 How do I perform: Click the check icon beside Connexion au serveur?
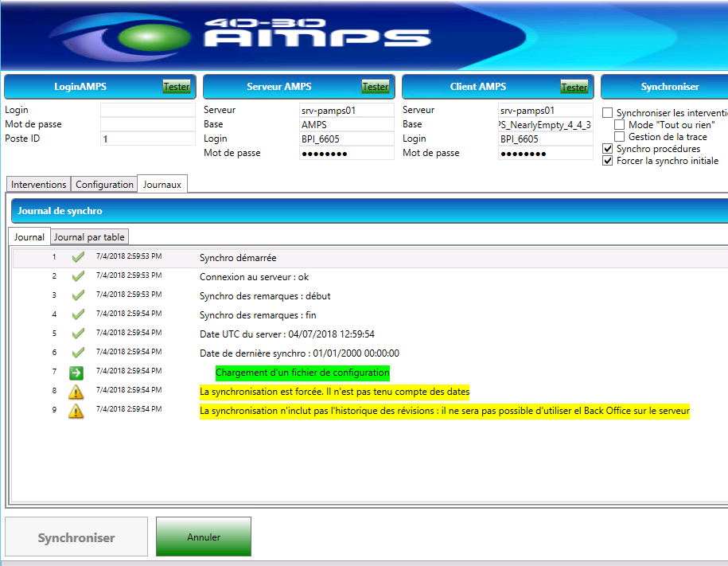click(x=77, y=276)
